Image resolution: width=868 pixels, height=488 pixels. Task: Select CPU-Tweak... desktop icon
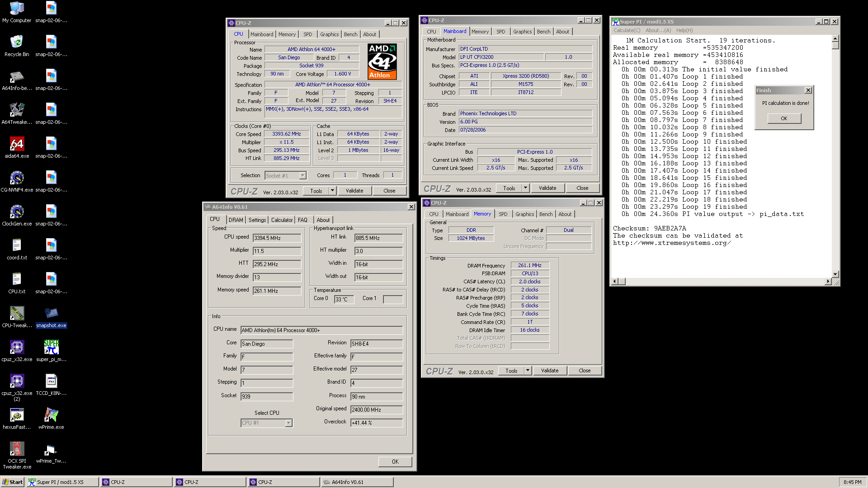click(17, 317)
